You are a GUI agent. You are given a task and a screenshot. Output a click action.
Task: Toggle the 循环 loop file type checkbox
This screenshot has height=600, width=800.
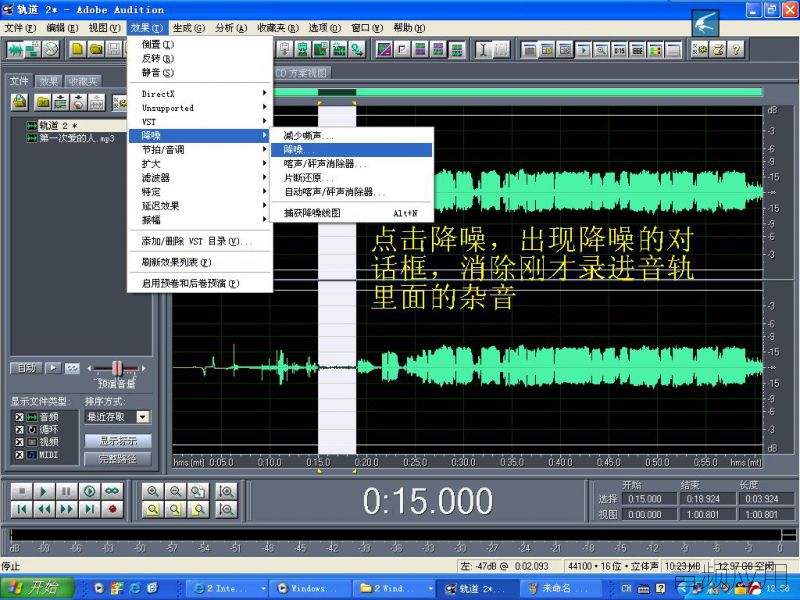pyautogui.click(x=19, y=430)
